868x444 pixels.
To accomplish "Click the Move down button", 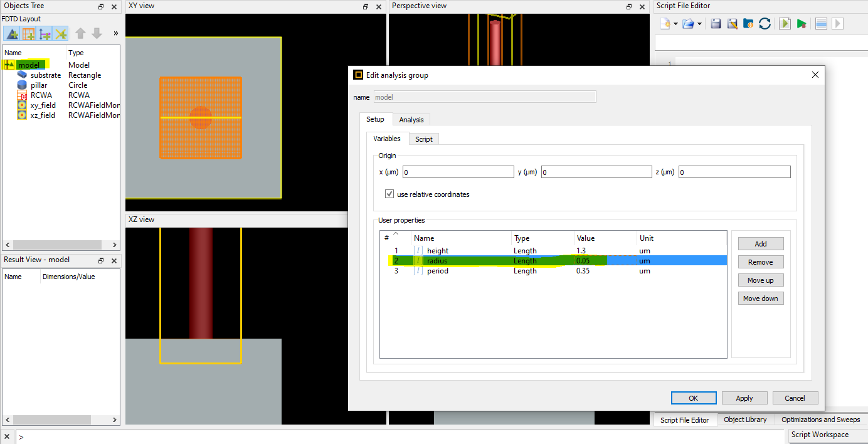I will (x=761, y=299).
